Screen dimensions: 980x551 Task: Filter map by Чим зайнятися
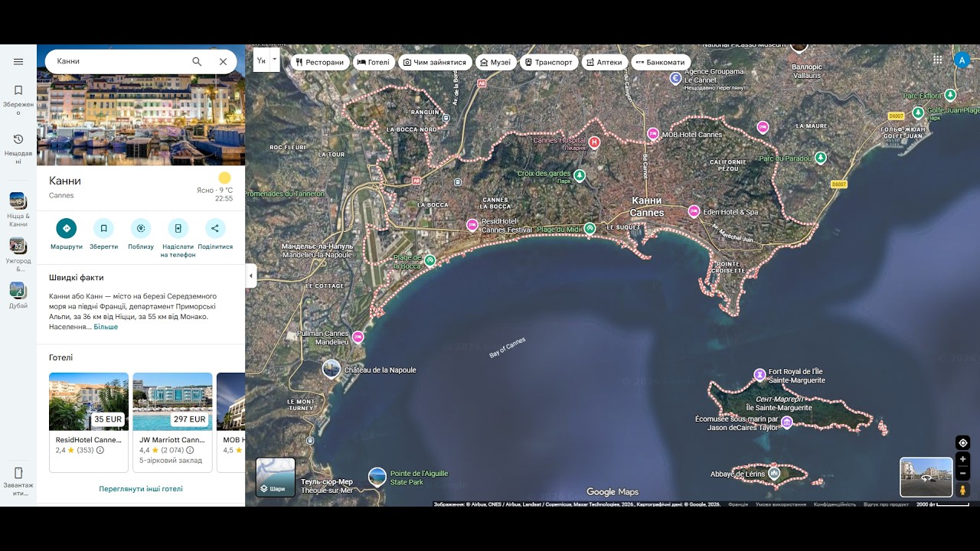[435, 62]
